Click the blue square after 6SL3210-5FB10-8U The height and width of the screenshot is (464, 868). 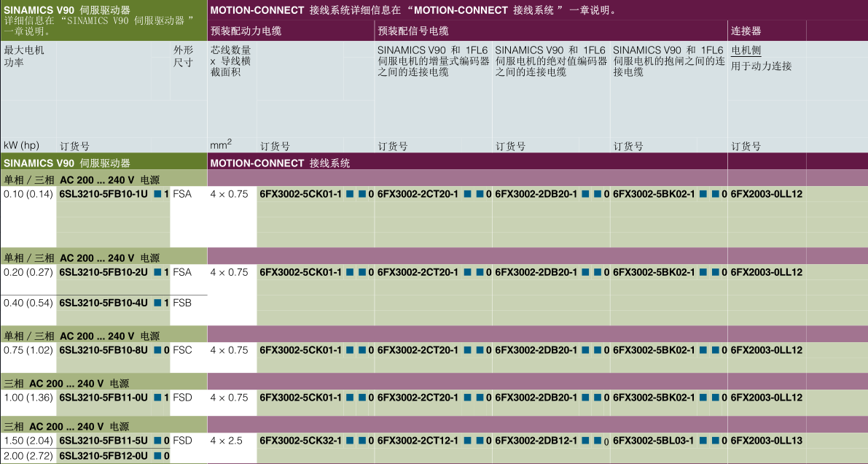coord(157,350)
